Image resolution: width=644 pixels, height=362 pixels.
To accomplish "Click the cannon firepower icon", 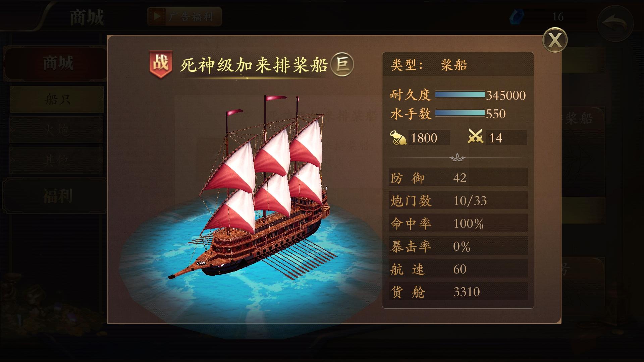I will pos(398,138).
